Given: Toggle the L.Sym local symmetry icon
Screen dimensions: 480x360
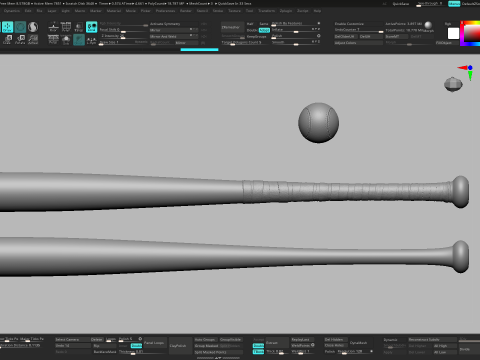Looking at the screenshot, I should pos(91,39).
